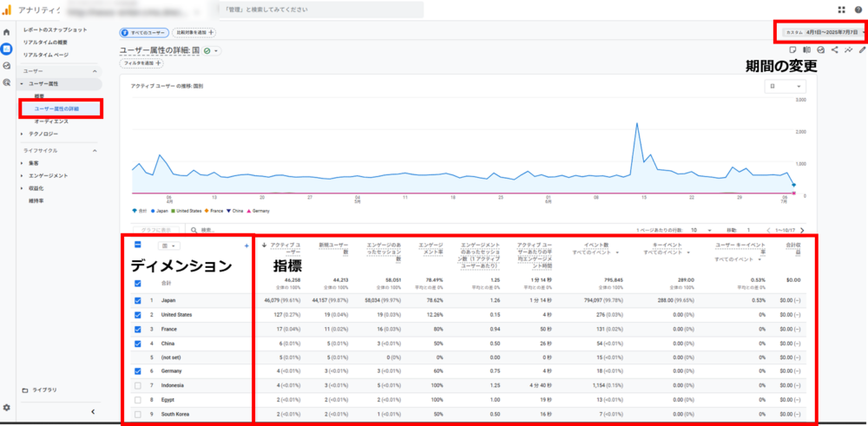868x426 pixels.
Task: Open the Google apps grid icon
Action: tap(841, 10)
